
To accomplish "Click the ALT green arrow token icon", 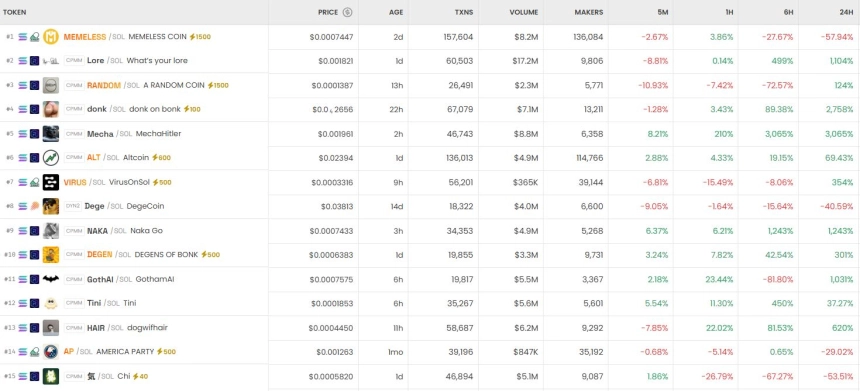I will pyautogui.click(x=50, y=158).
